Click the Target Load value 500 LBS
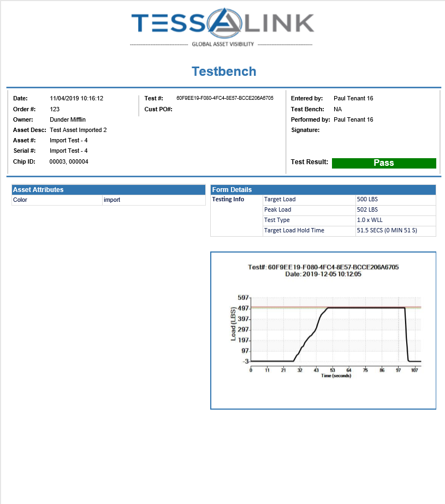 (367, 200)
